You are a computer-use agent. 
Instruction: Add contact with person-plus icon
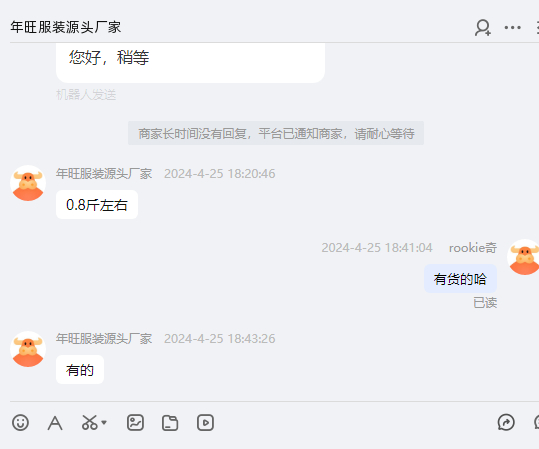[483, 28]
